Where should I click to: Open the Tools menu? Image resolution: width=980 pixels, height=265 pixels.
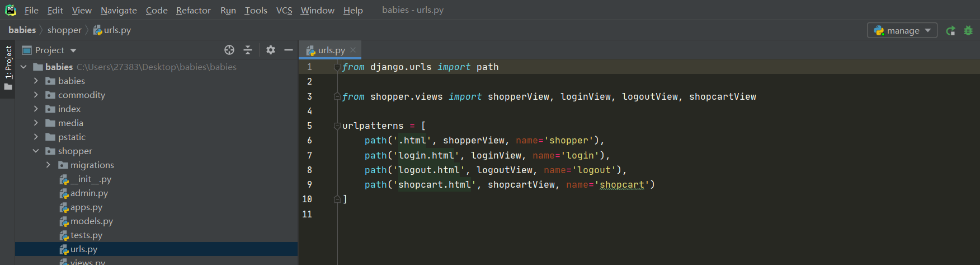(x=256, y=10)
